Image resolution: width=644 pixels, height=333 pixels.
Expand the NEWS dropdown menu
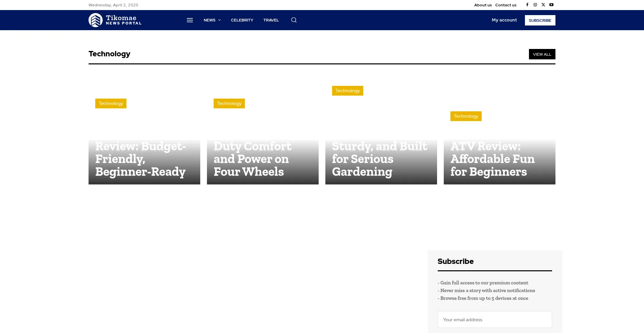pos(212,20)
